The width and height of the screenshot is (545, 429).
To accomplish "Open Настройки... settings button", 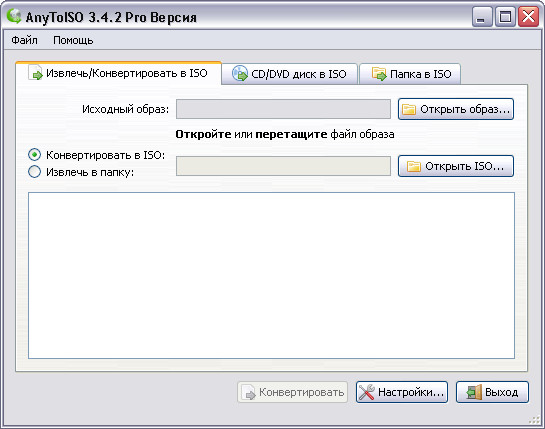I will point(402,392).
